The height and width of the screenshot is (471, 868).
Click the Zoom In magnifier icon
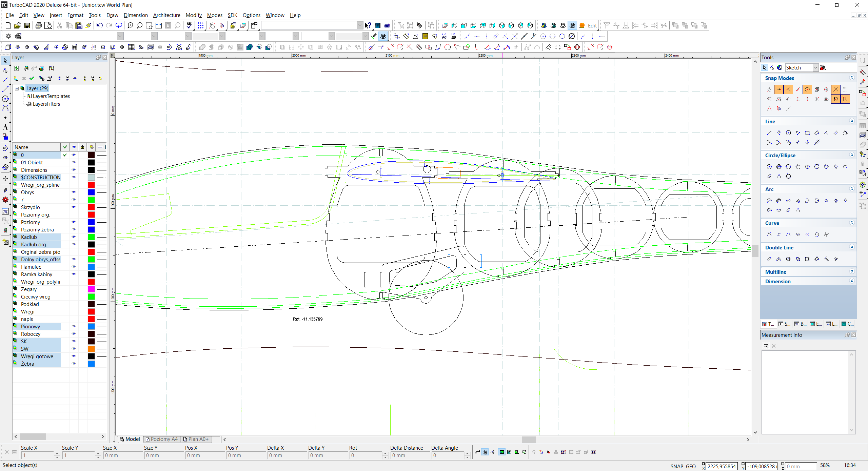tap(130, 25)
